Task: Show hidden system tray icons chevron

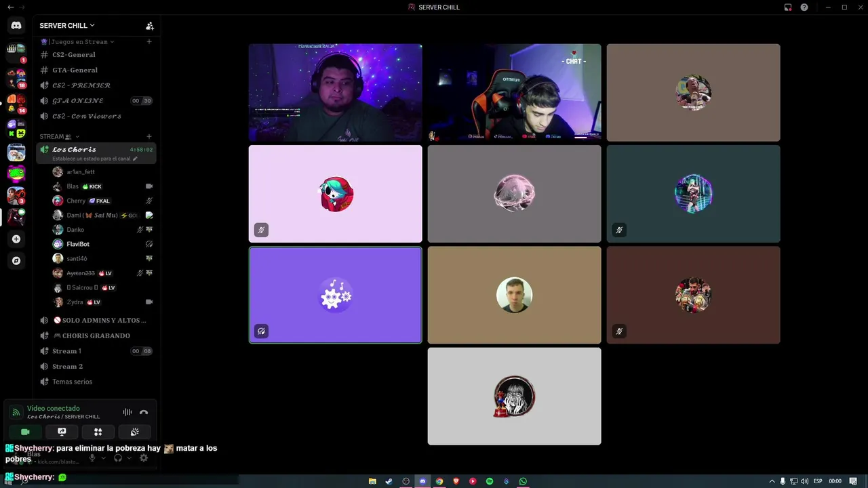Action: 772,481
